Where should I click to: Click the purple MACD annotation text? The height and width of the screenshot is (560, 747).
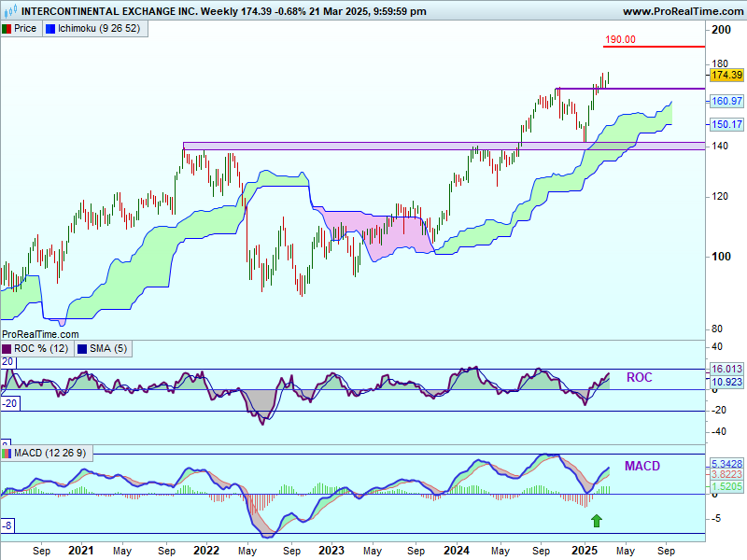click(x=642, y=466)
